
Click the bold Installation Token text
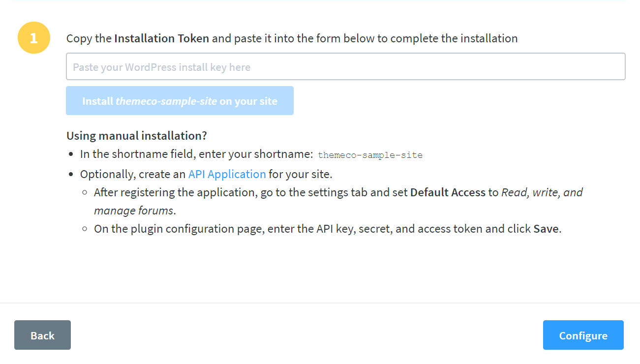[162, 38]
